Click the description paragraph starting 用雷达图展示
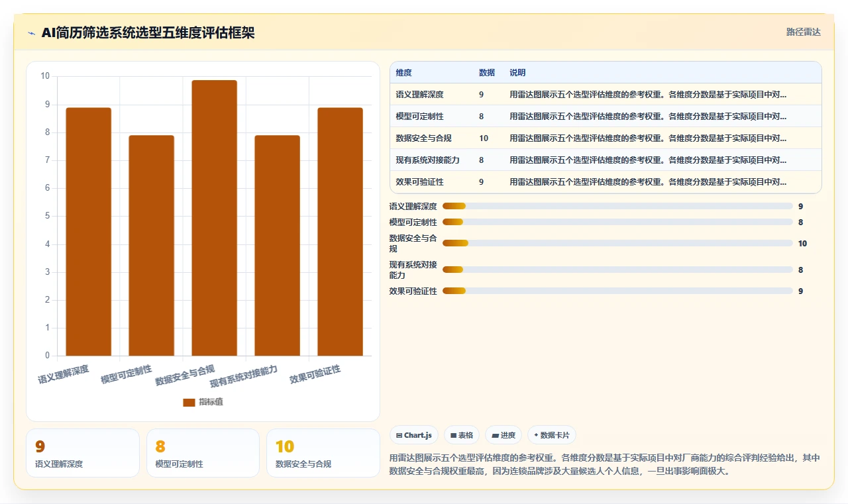This screenshot has height=504, width=848. click(605, 465)
